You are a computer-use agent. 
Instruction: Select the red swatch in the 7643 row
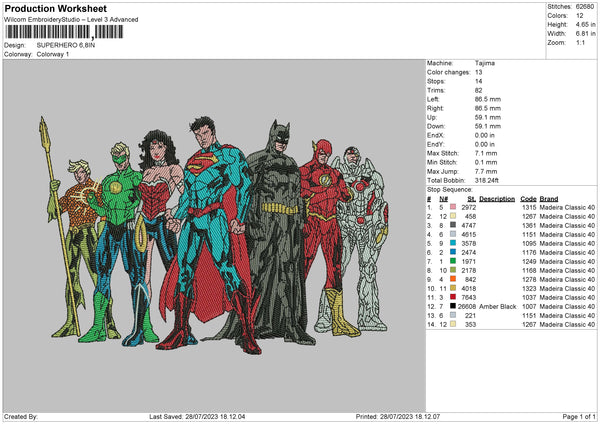[453, 297]
